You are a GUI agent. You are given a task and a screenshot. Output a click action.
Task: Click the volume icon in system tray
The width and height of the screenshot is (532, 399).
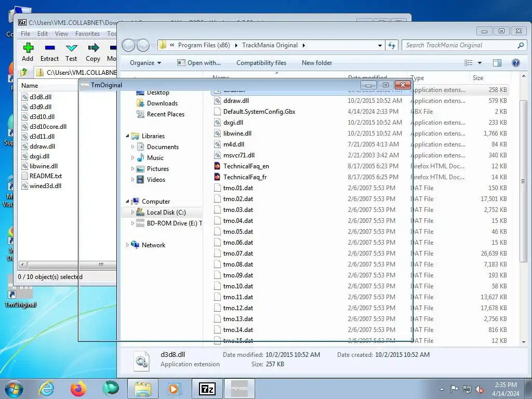pos(480,389)
